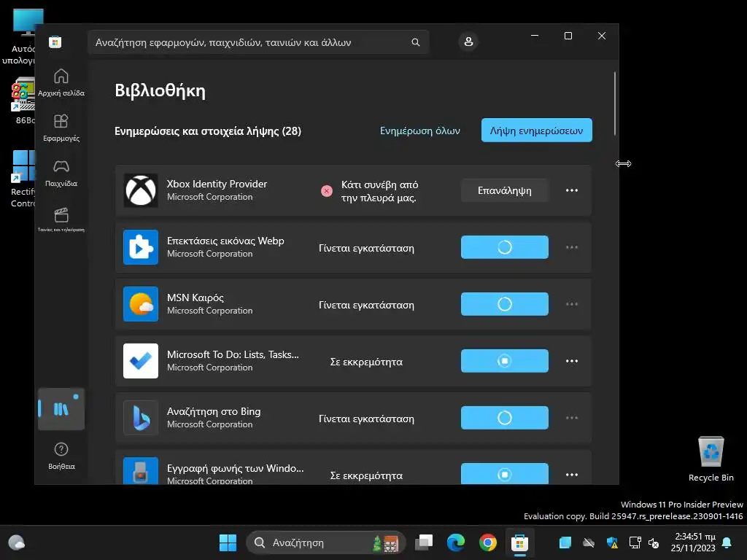Click the Windows Security tray icon
The height and width of the screenshot is (560, 747).
612,542
